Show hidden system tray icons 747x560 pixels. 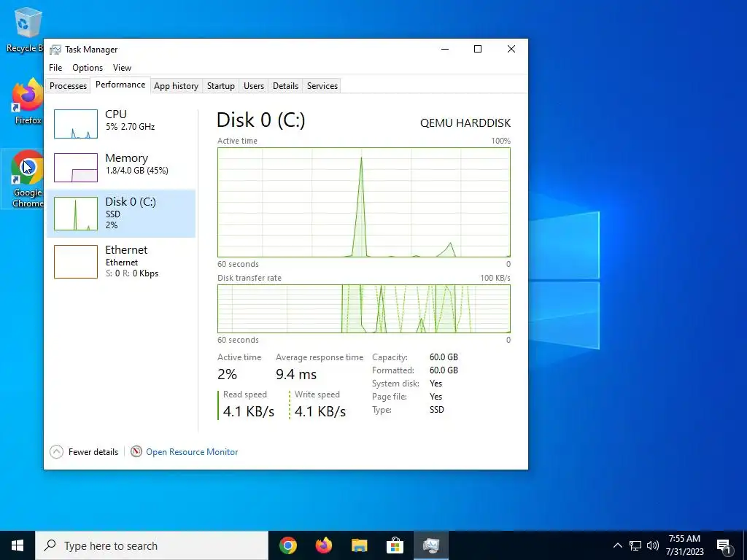pos(617,545)
